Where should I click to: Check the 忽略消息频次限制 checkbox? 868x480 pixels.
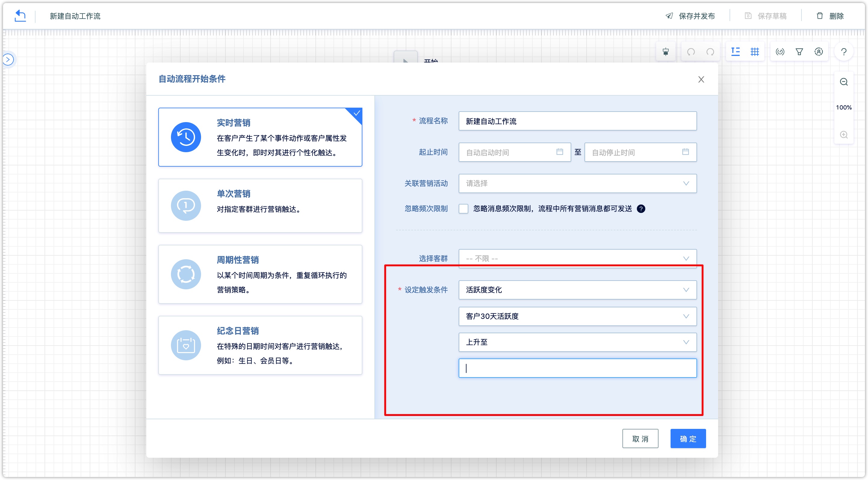point(463,208)
